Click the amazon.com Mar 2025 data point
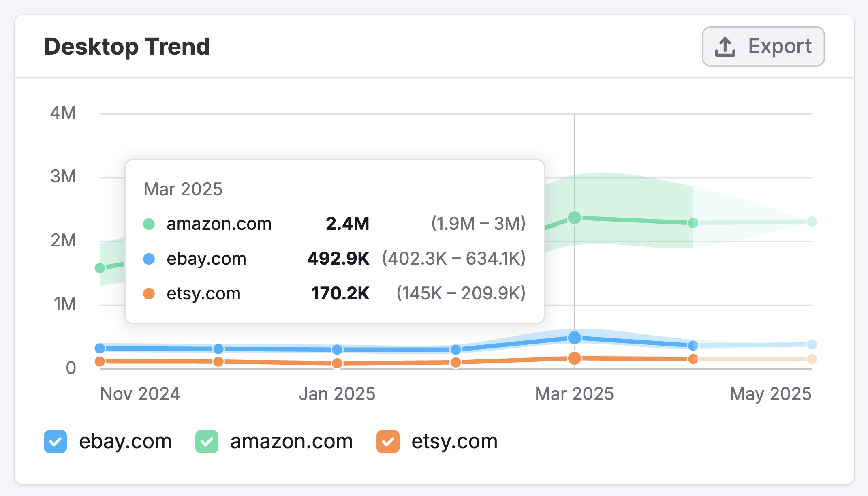868x496 pixels. pos(574,218)
